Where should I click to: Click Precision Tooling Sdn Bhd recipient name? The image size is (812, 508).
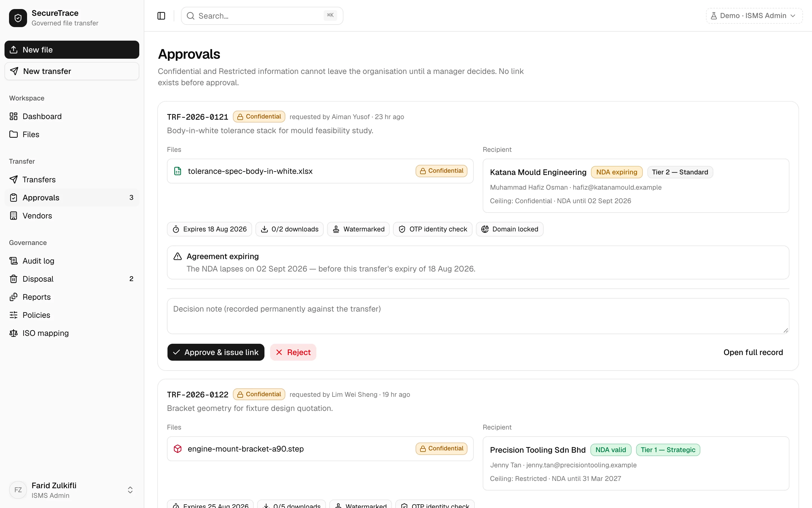point(538,450)
